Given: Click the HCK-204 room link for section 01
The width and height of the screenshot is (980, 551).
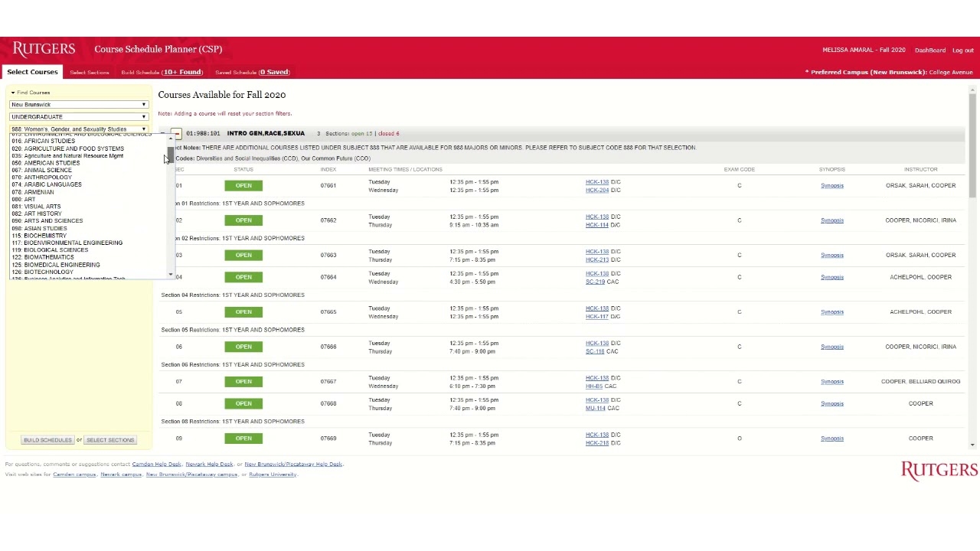Looking at the screenshot, I should click(596, 190).
